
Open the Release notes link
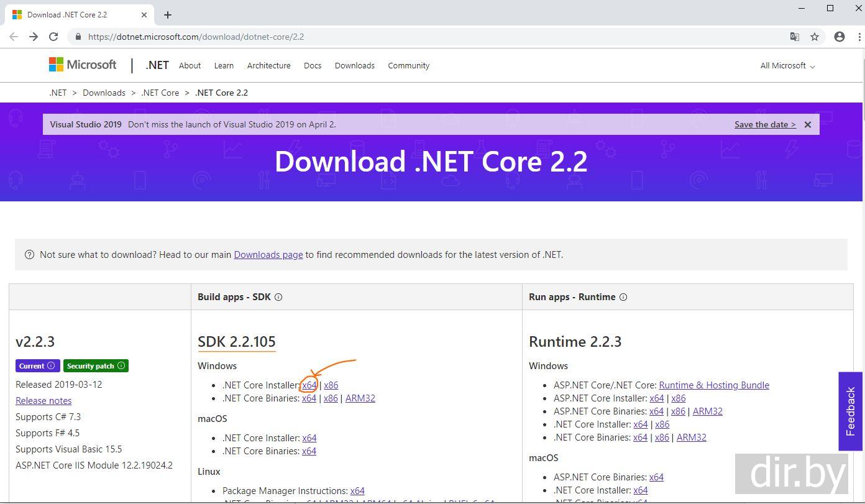[x=43, y=401]
